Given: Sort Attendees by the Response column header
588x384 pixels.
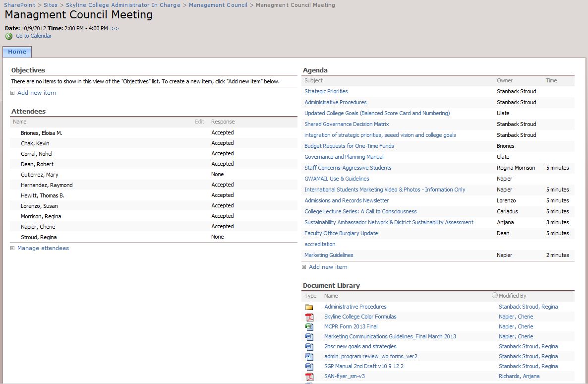Looking at the screenshot, I should tap(223, 122).
